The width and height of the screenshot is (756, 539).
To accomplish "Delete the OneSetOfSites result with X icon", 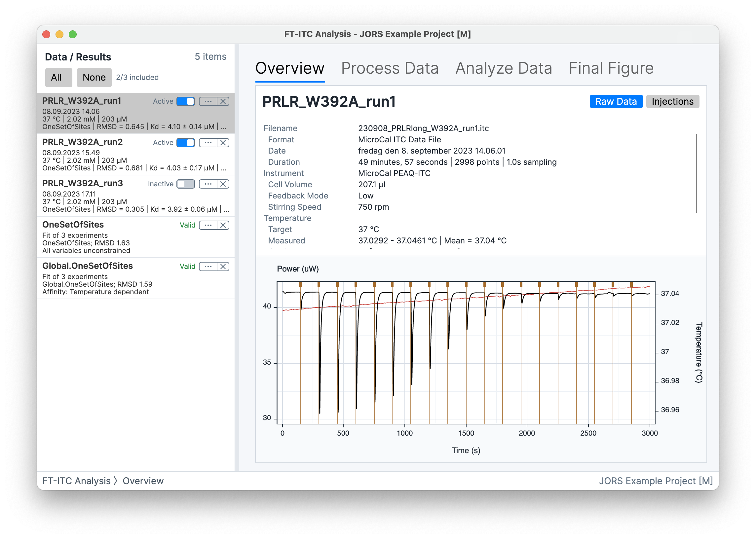I will point(223,225).
